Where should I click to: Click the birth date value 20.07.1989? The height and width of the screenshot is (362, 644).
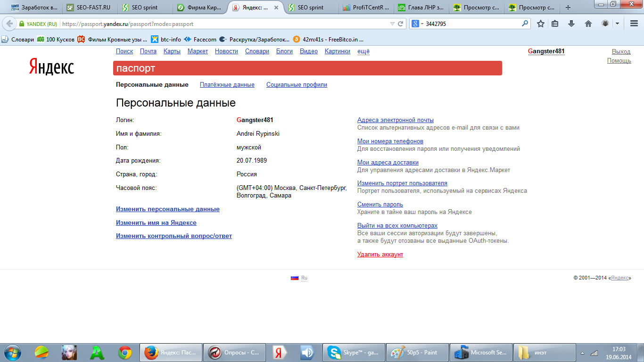[x=252, y=161]
